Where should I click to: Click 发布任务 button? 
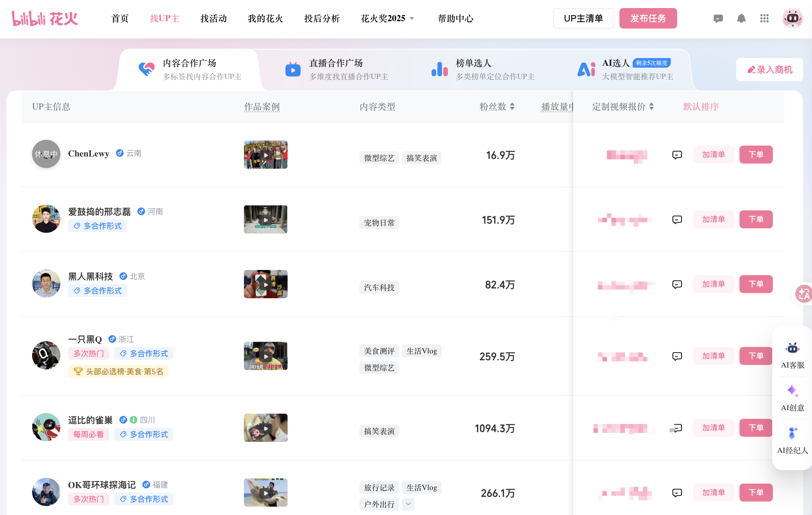(648, 19)
